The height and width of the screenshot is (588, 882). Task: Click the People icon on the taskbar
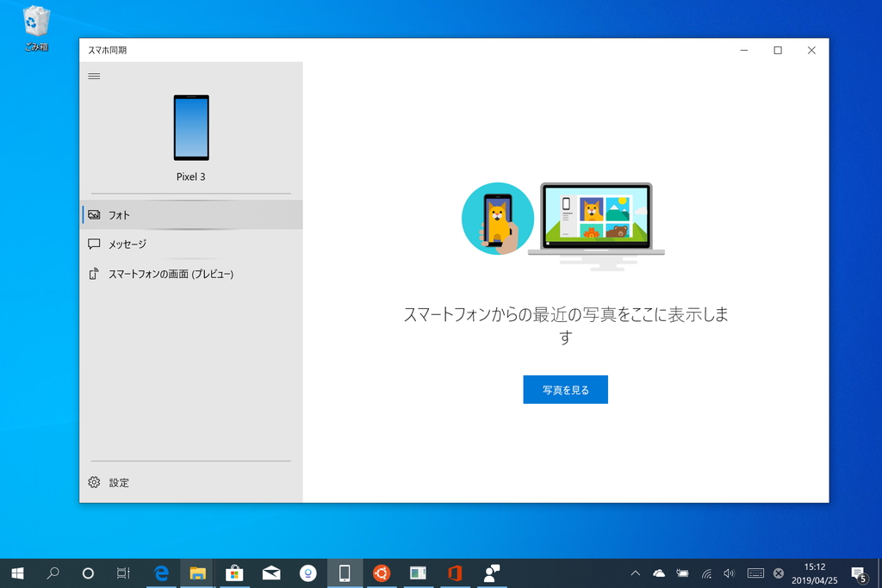pos(488,573)
